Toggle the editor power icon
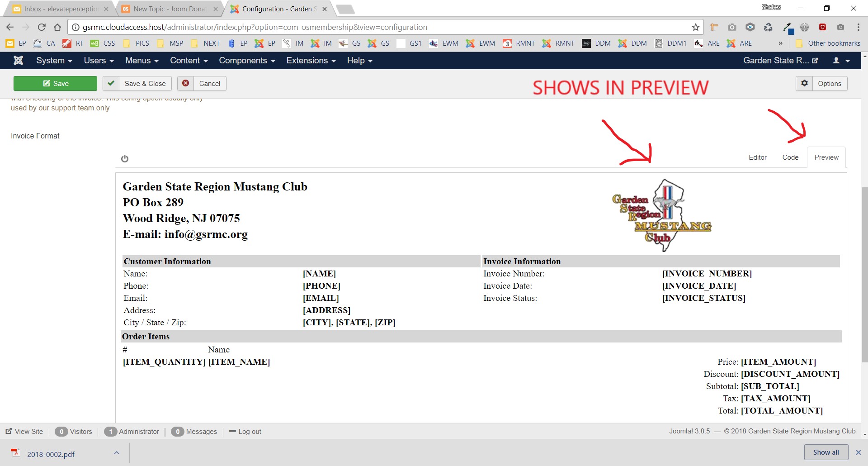The height and width of the screenshot is (466, 868). [x=125, y=158]
